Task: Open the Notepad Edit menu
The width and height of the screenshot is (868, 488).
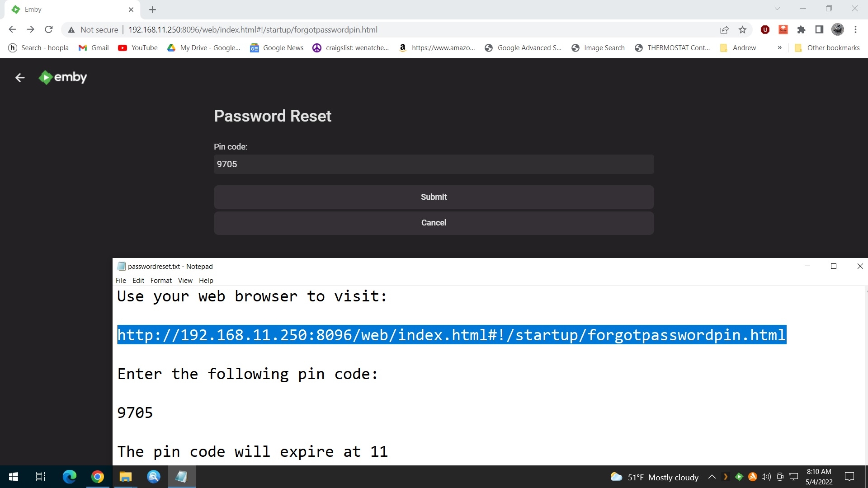Action: tap(138, 281)
